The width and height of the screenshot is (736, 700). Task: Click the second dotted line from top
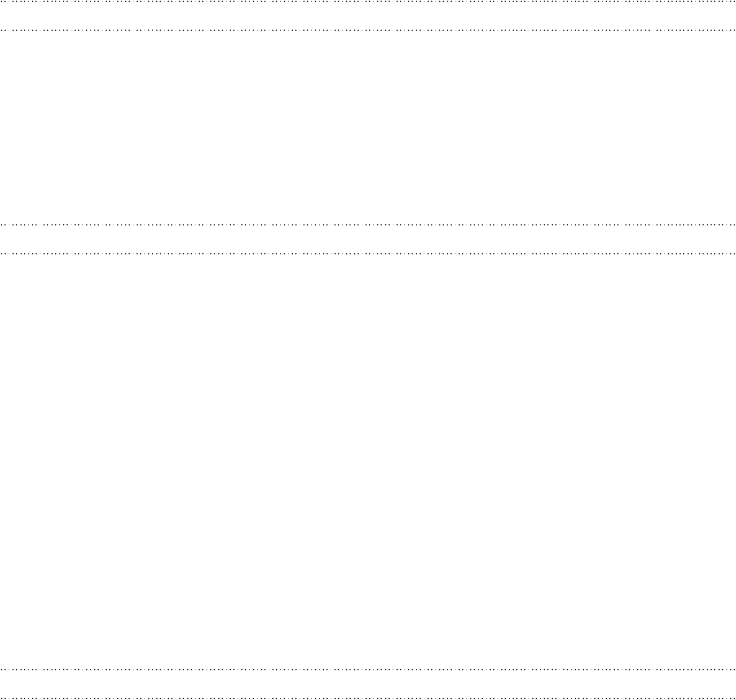[x=368, y=30]
